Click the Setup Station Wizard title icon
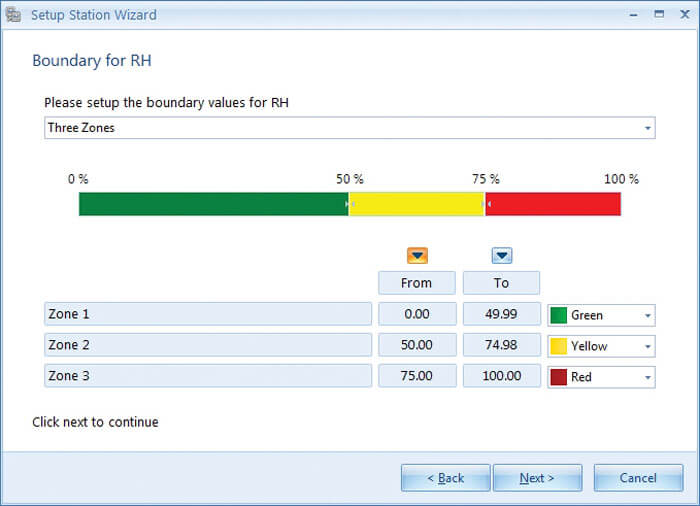 [x=15, y=15]
